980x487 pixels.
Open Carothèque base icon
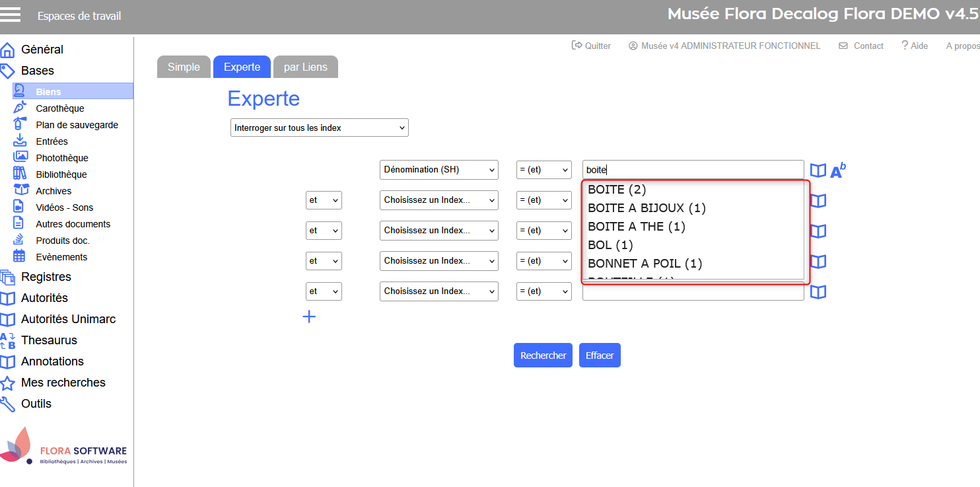[x=20, y=108]
